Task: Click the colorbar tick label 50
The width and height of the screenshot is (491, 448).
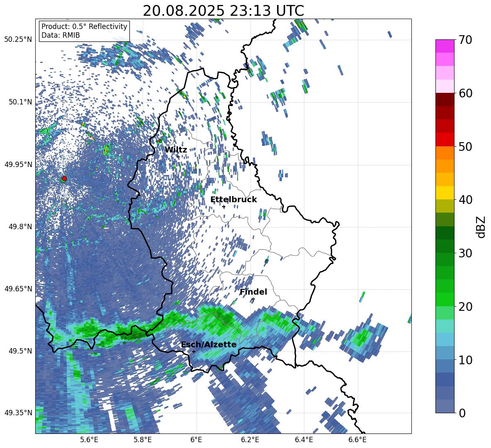Action: pos(466,146)
